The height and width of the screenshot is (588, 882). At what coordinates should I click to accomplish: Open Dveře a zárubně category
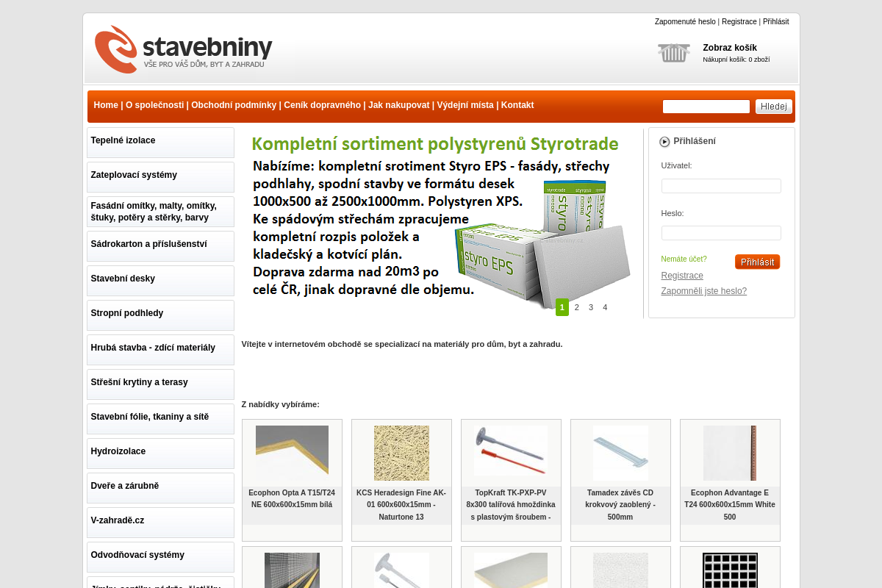pyautogui.click(x=160, y=488)
